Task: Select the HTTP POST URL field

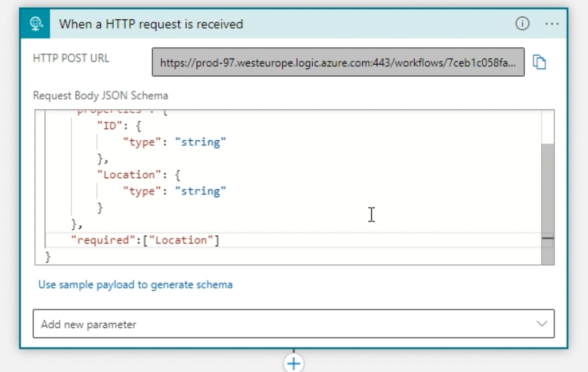Action: tap(338, 63)
